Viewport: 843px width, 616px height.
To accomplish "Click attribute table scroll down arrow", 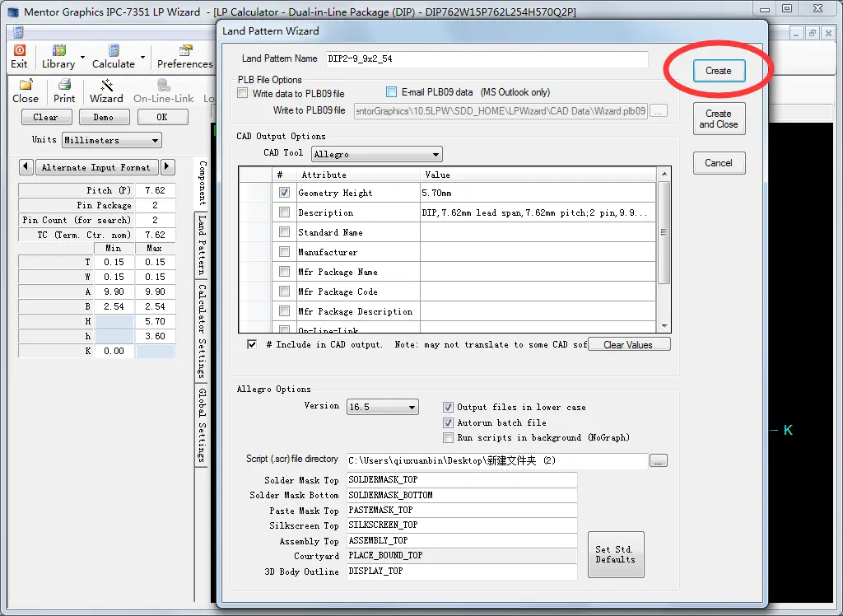I will 664,326.
